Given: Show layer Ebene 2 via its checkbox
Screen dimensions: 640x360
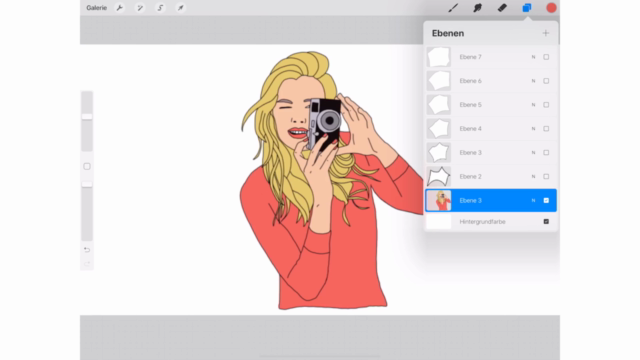Looking at the screenshot, I should [x=546, y=176].
